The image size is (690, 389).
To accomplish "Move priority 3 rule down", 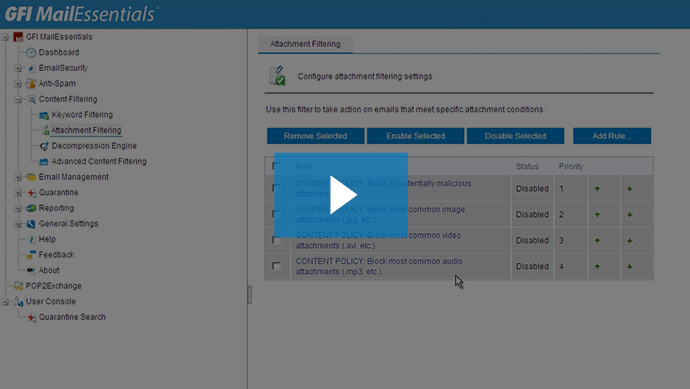I will [630, 241].
